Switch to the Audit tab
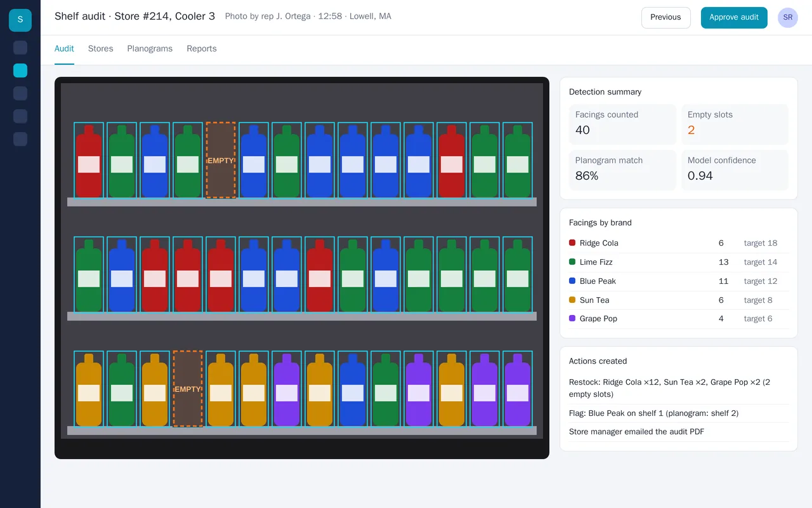This screenshot has width=812, height=508. tap(64, 49)
